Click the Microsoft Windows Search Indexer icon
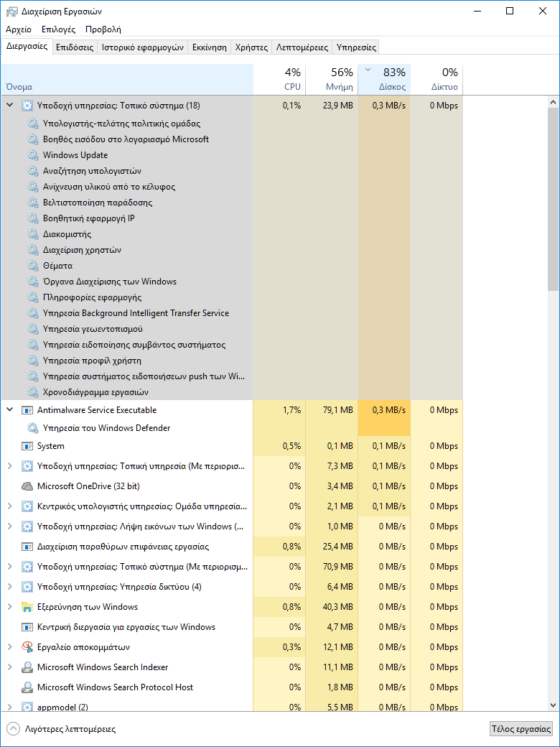This screenshot has width=560, height=747. pyautogui.click(x=27, y=667)
